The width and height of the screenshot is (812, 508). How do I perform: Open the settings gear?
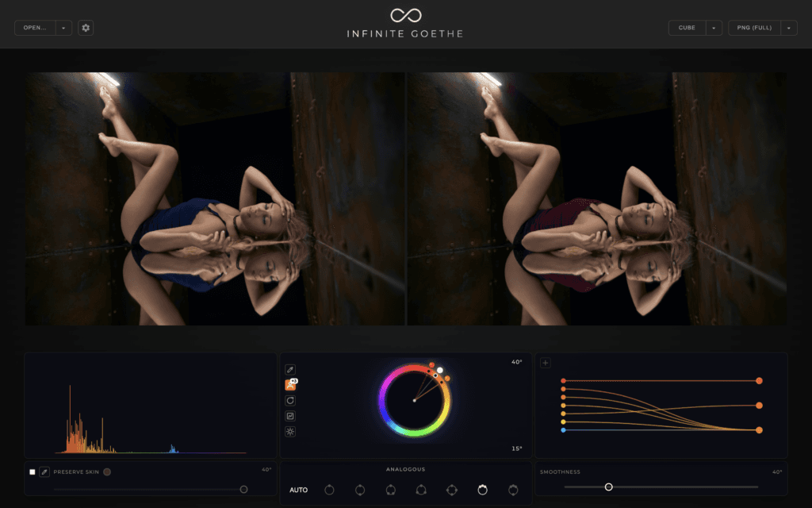(86, 28)
